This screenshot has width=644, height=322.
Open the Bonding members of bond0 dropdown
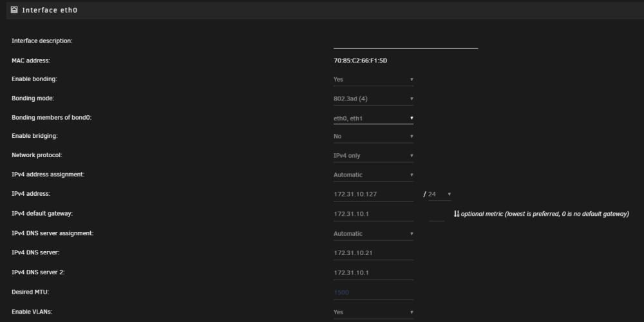pos(374,118)
